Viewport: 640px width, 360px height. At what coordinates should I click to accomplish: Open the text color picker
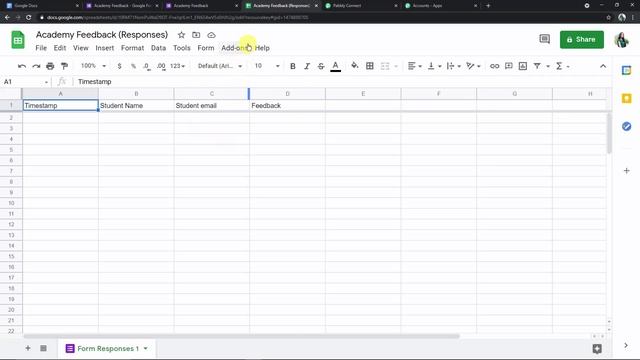[x=336, y=66]
